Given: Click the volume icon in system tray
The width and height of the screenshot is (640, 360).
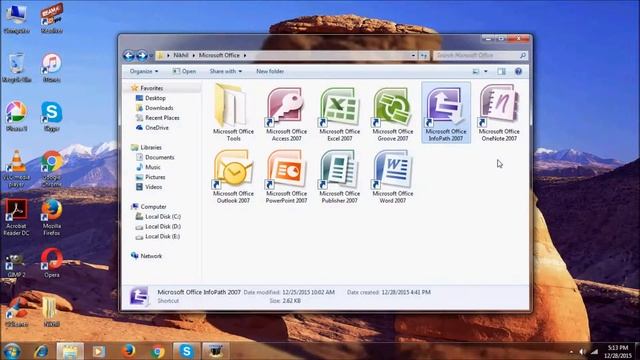Looking at the screenshot, I should click(x=582, y=352).
